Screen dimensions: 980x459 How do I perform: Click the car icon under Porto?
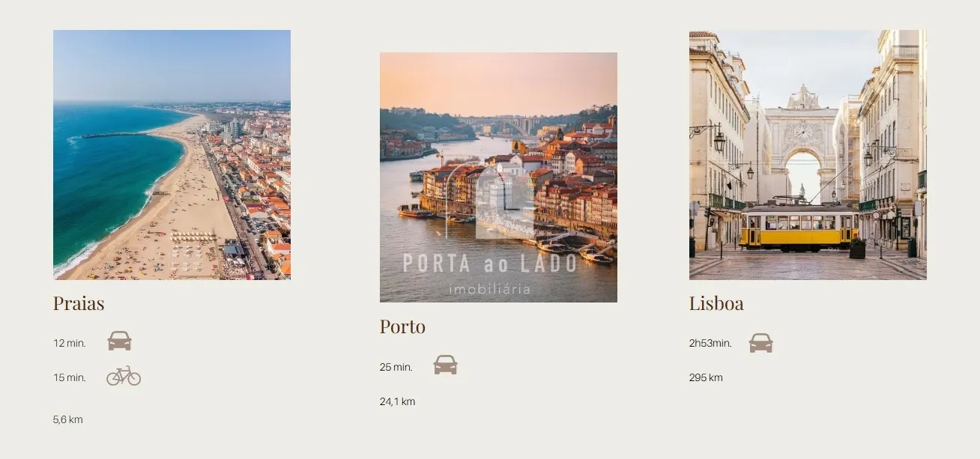click(x=445, y=365)
